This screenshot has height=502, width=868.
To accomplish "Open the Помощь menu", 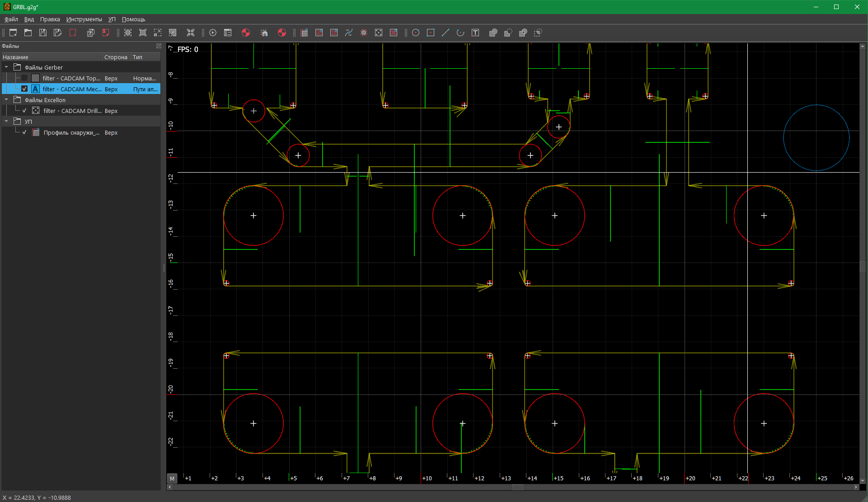I will pos(133,19).
